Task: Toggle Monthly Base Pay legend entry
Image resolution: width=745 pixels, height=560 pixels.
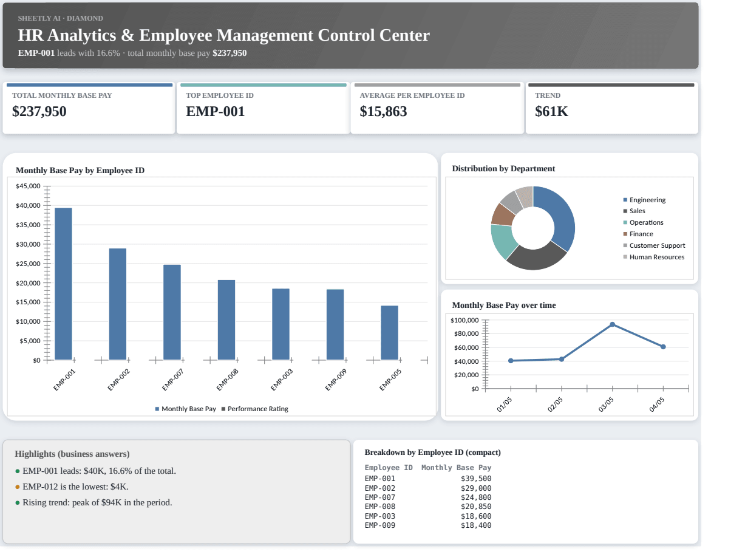Action: click(185, 409)
